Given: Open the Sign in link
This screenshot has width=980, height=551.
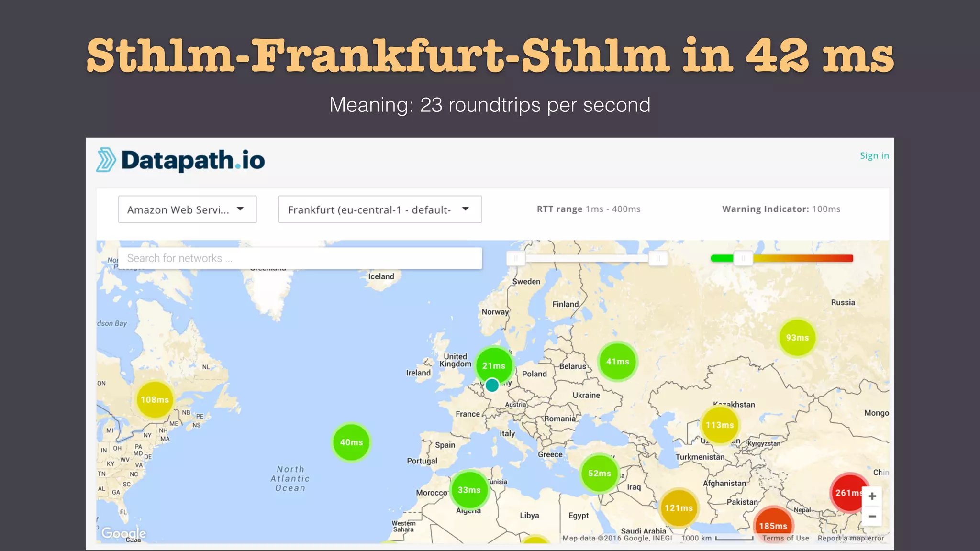Looking at the screenshot, I should point(874,156).
